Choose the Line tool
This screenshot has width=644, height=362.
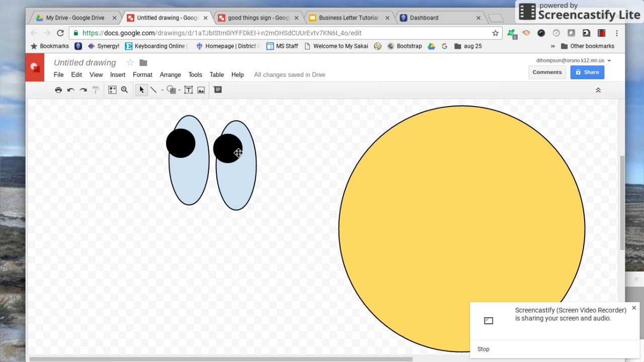[x=153, y=89]
